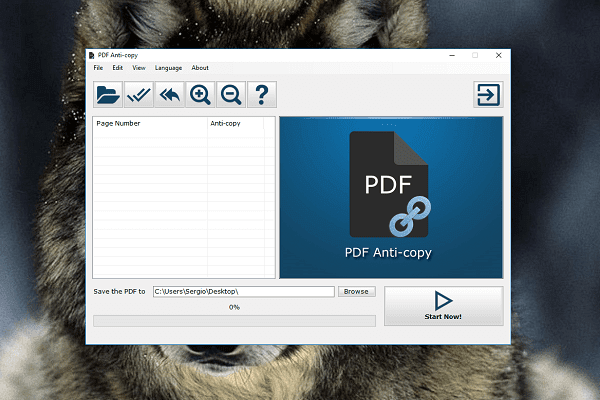
Task: Zoom out with the magnifier minus icon
Action: pyautogui.click(x=231, y=95)
